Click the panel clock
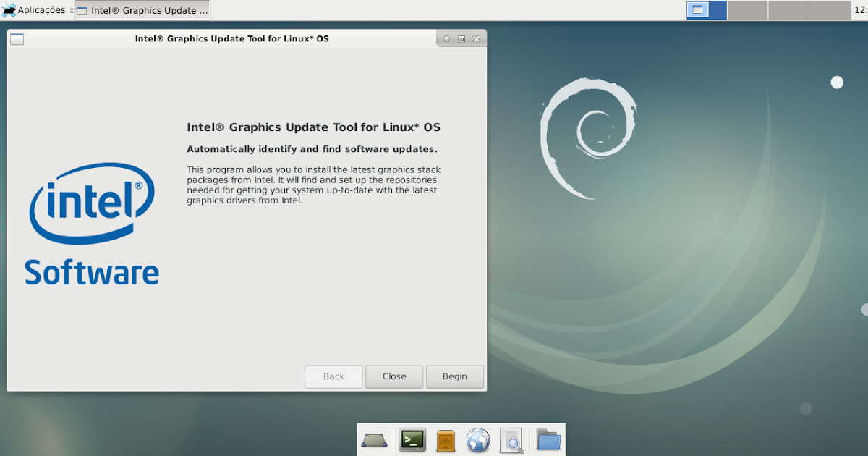This screenshot has width=868, height=456. [860, 10]
